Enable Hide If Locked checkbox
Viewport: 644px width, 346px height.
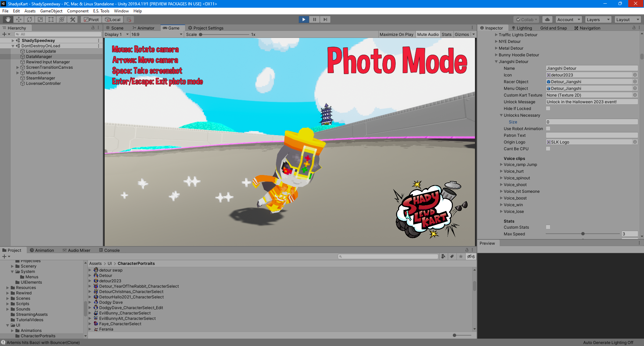click(548, 108)
